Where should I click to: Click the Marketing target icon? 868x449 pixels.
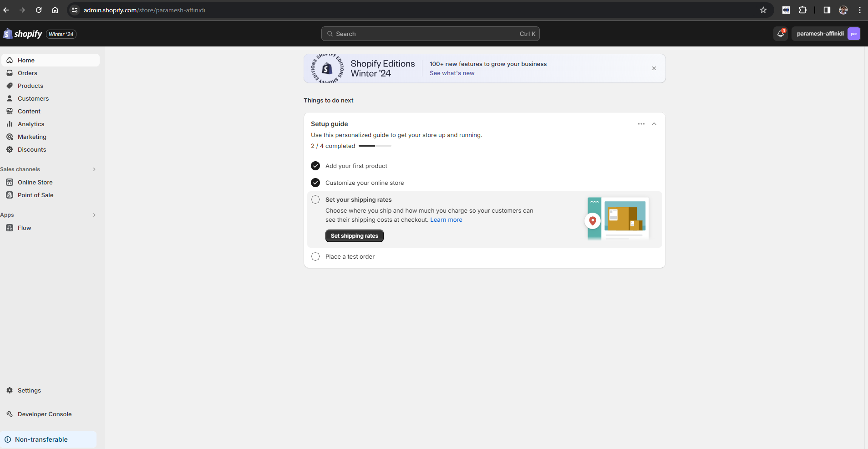[x=10, y=137]
